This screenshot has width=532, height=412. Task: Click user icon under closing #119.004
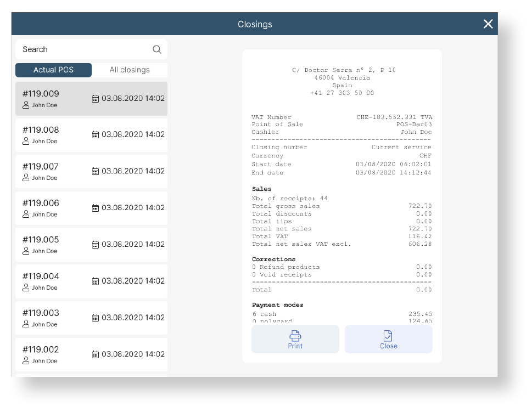[x=26, y=287]
